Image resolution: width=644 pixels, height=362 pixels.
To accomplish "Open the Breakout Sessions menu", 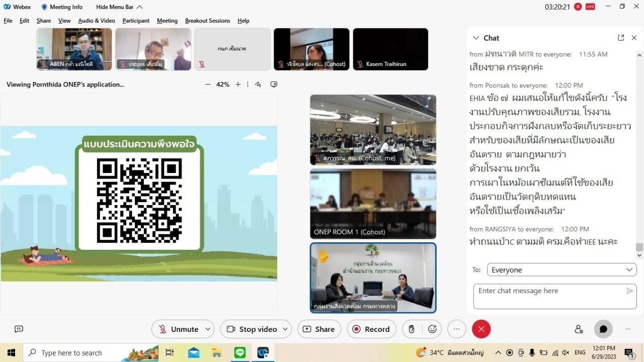I will click(207, 21).
